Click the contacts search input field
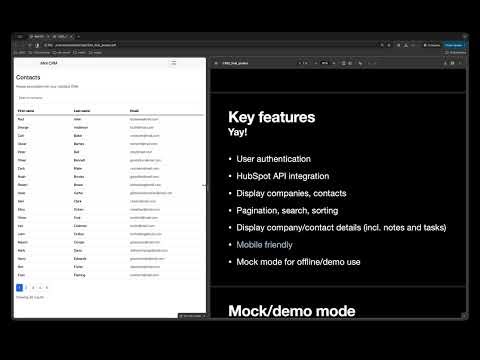 point(110,98)
